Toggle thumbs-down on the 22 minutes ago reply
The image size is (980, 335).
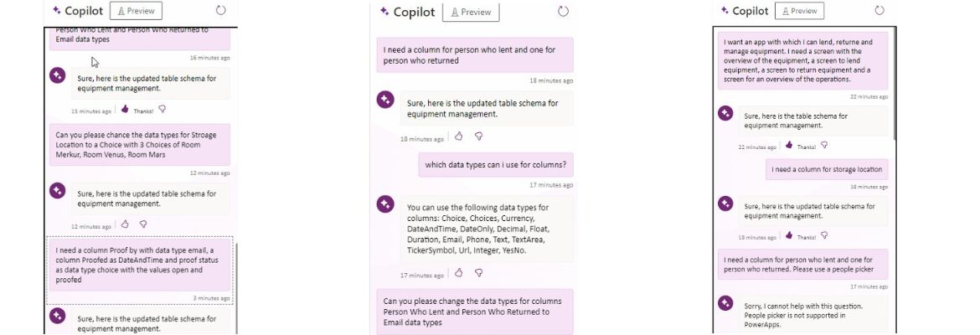[x=824, y=145]
